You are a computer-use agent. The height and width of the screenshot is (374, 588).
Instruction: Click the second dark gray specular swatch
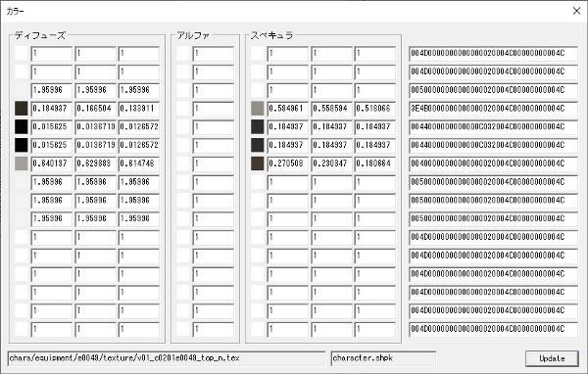pyautogui.click(x=257, y=145)
